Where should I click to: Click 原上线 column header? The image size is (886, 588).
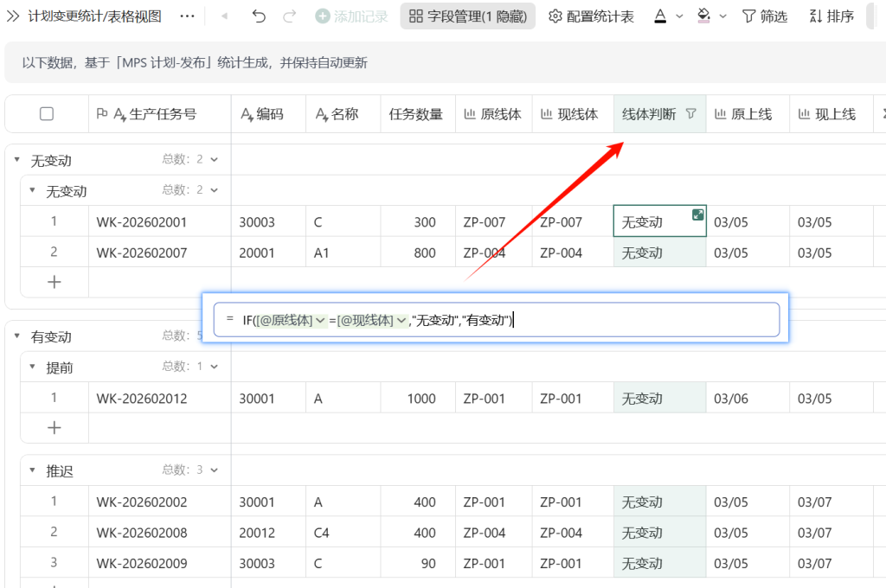748,114
